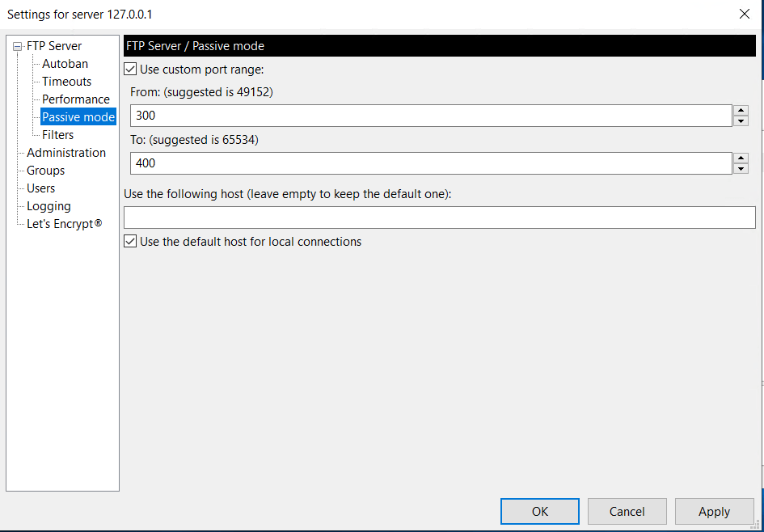Open the Groups settings page
Viewport: 764px width, 532px height.
(45, 171)
